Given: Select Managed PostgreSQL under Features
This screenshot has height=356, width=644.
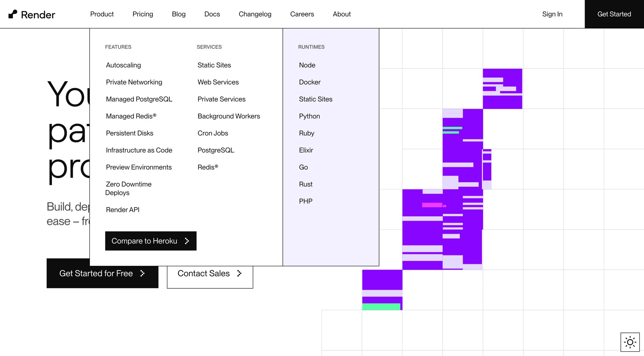Looking at the screenshot, I should tap(139, 99).
